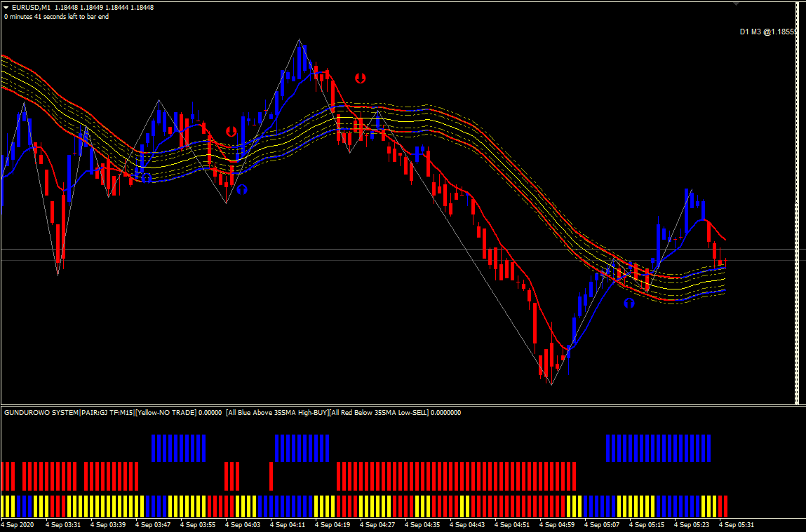Screen dimensions: 806x532
Task: Click the 4 Sep 2020 date label
Action: (x=18, y=524)
